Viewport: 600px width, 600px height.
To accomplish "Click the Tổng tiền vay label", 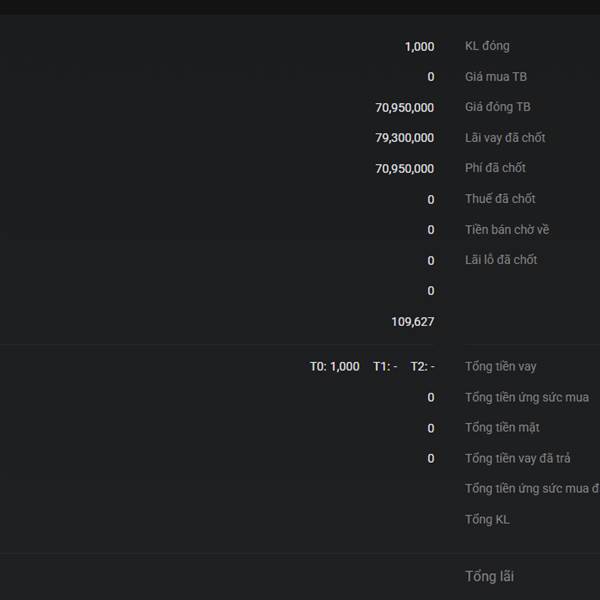I will pyautogui.click(x=501, y=367).
